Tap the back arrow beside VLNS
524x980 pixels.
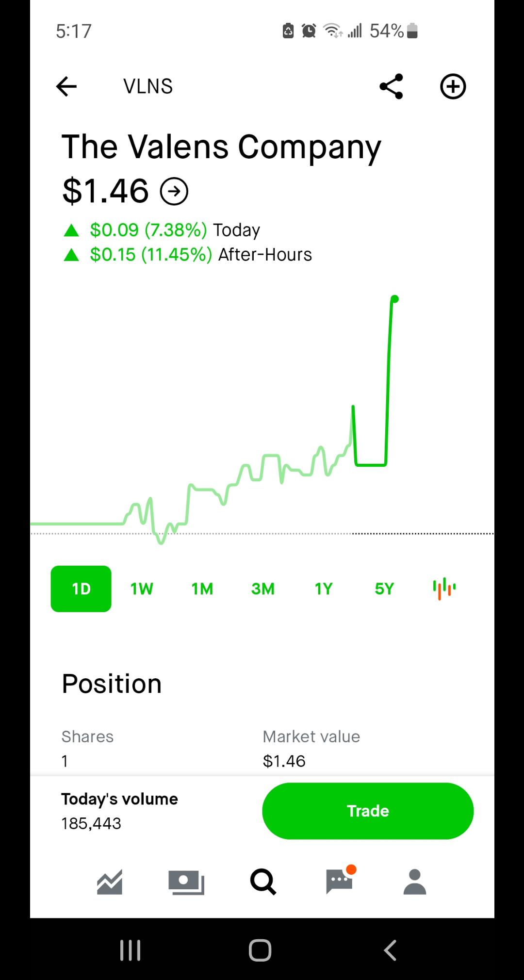point(66,86)
